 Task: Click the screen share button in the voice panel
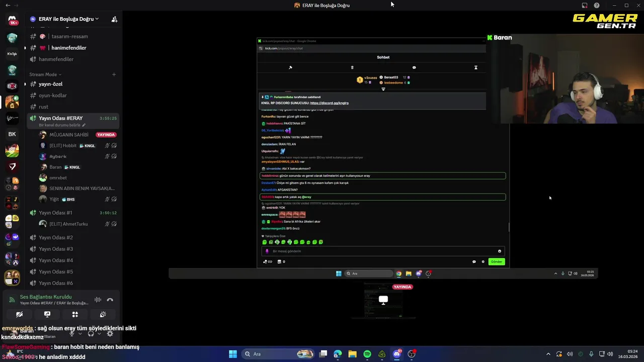pyautogui.click(x=47, y=314)
